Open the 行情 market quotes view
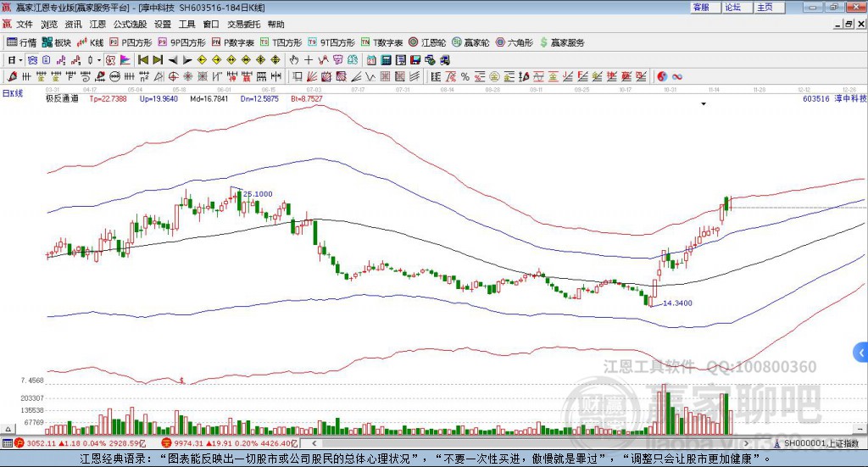Viewport: 868px width, 467px height. 21,42
